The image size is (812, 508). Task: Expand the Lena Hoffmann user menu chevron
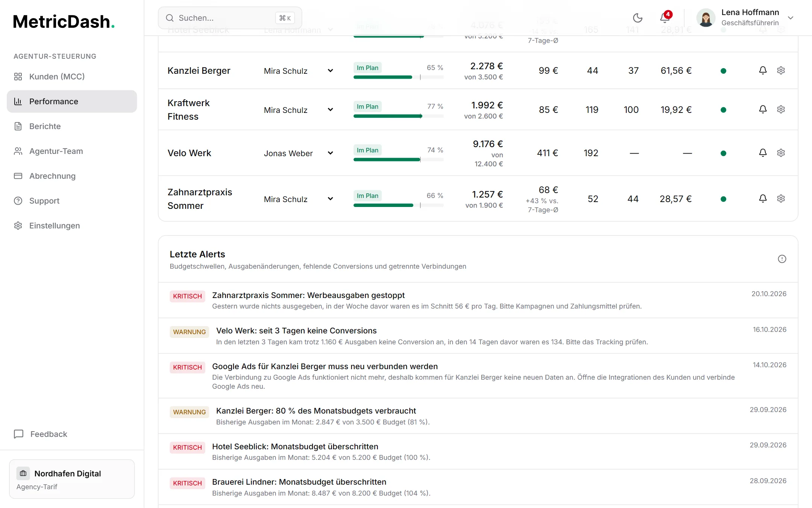pos(791,18)
